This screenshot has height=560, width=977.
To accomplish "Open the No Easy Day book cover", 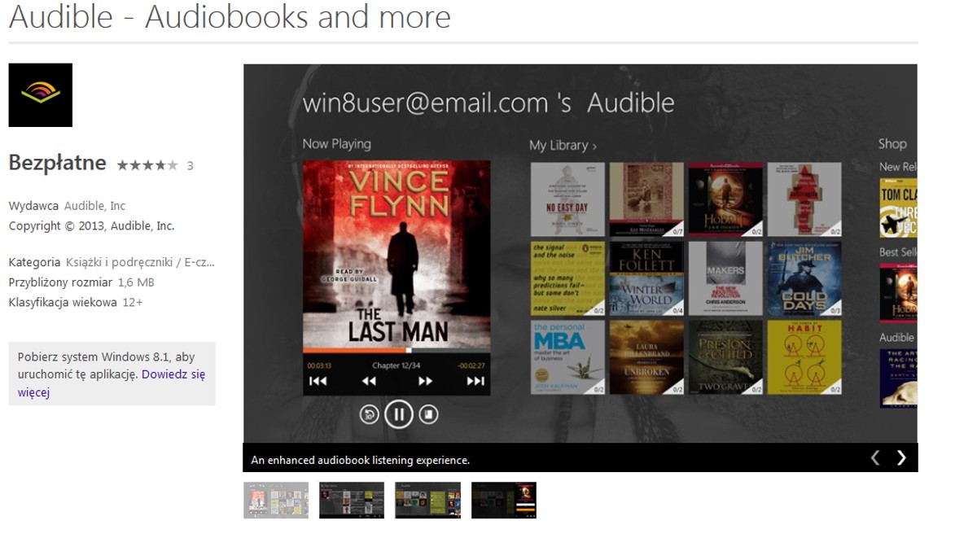I will 567,199.
